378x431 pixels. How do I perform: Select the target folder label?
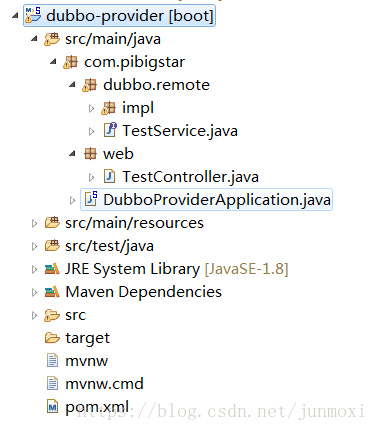(x=87, y=339)
